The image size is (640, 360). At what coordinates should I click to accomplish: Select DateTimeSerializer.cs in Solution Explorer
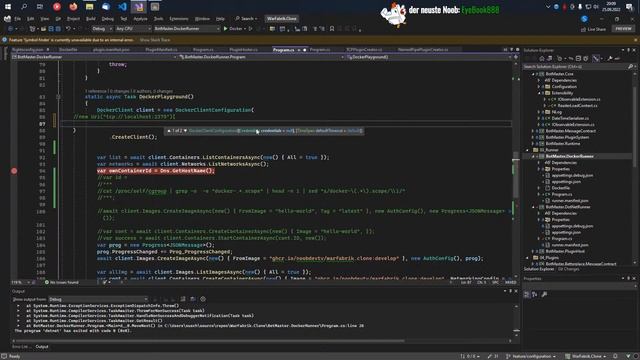click(x=570, y=118)
